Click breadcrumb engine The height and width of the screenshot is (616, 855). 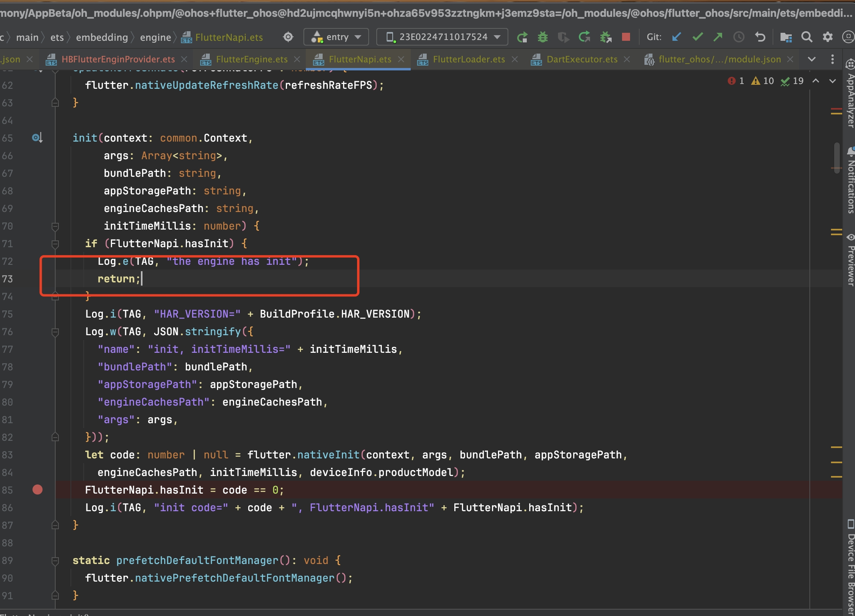point(155,37)
